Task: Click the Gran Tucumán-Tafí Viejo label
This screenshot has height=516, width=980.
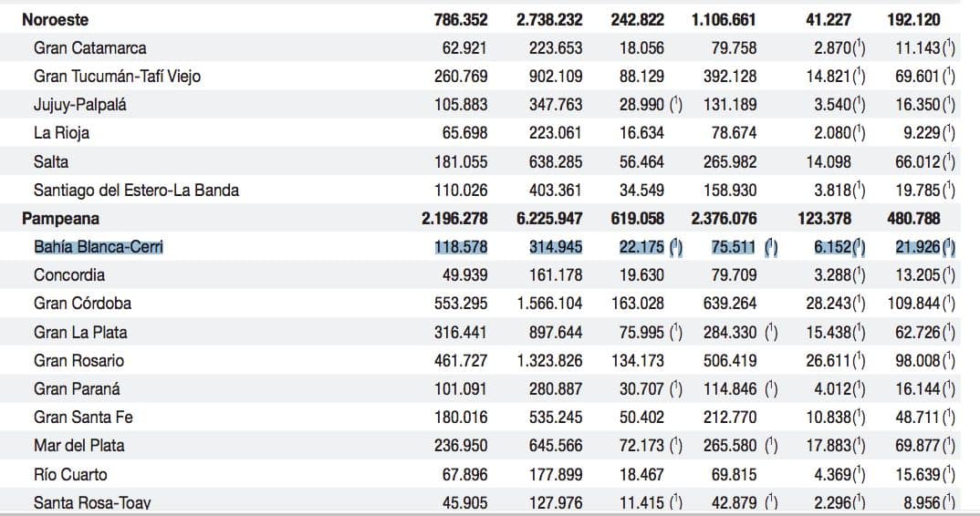Action: (117, 77)
